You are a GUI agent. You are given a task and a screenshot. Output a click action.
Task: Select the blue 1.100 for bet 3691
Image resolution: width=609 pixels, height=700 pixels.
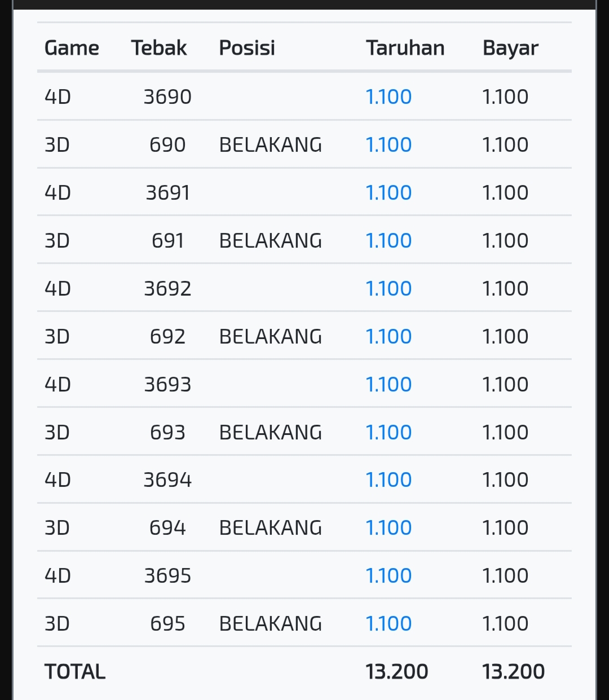pos(389,192)
